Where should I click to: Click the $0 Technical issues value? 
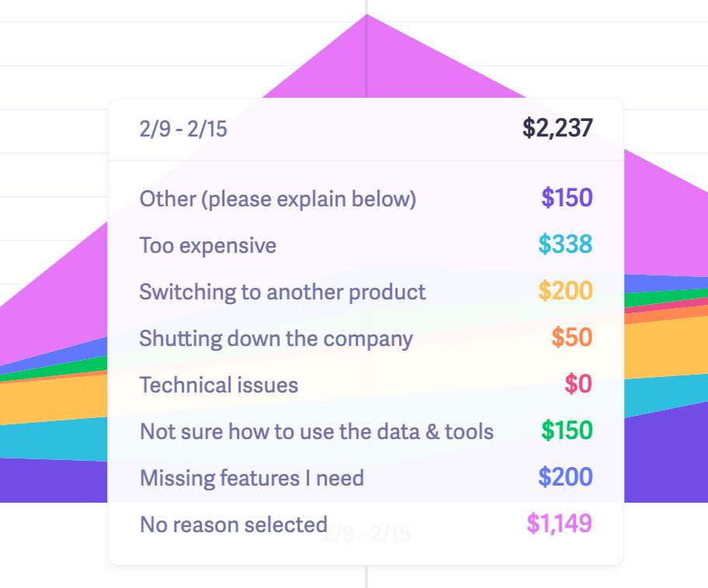click(x=578, y=385)
